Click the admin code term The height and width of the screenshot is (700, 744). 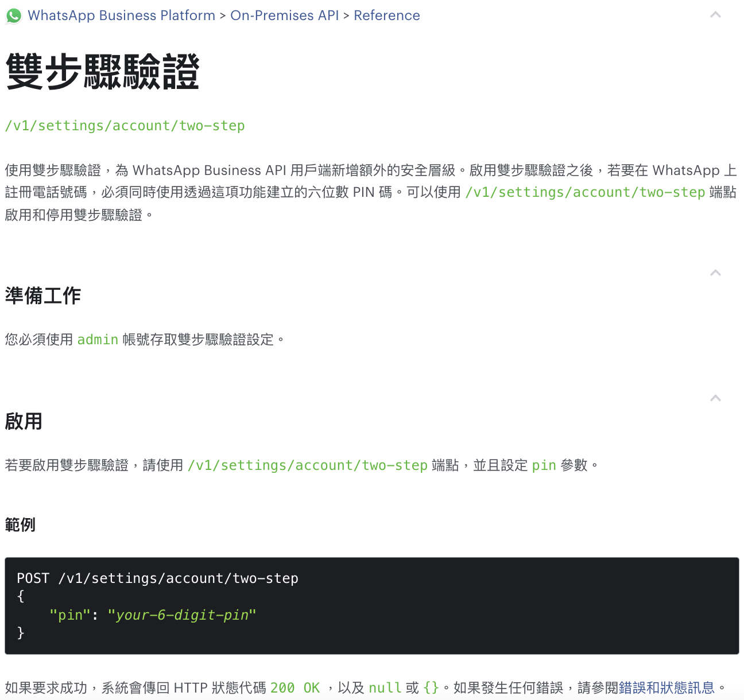[x=98, y=340]
